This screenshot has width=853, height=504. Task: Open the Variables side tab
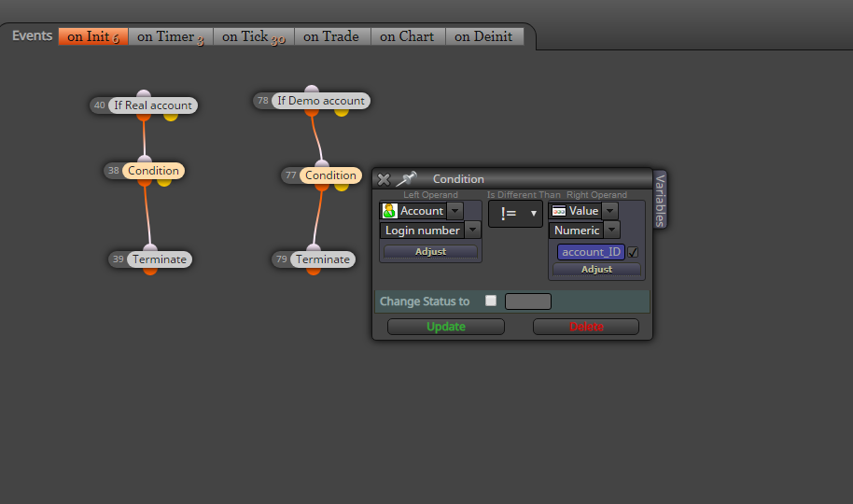pyautogui.click(x=660, y=200)
